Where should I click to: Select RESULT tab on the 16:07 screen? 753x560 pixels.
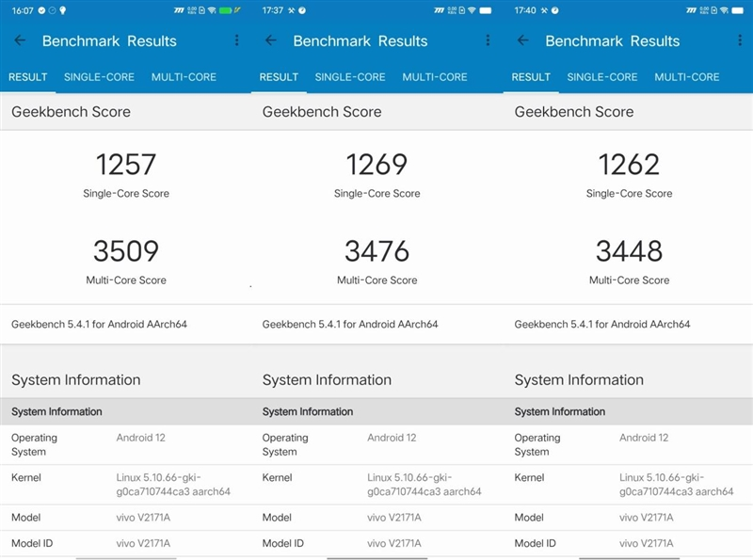tap(28, 77)
